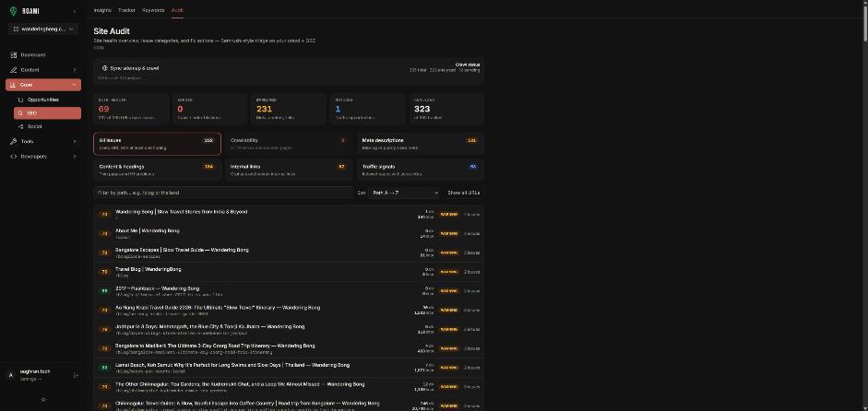Open the 'About Me | Wandering Bong' row

[289, 233]
